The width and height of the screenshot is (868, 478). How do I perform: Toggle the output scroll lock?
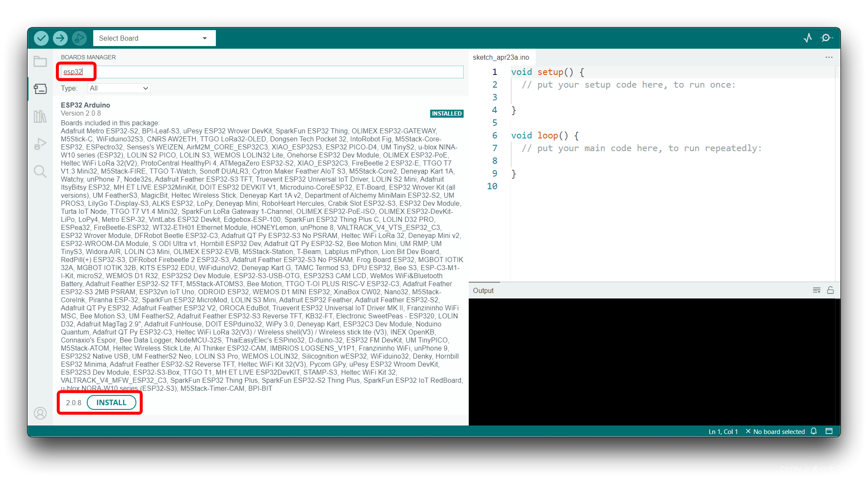830,290
